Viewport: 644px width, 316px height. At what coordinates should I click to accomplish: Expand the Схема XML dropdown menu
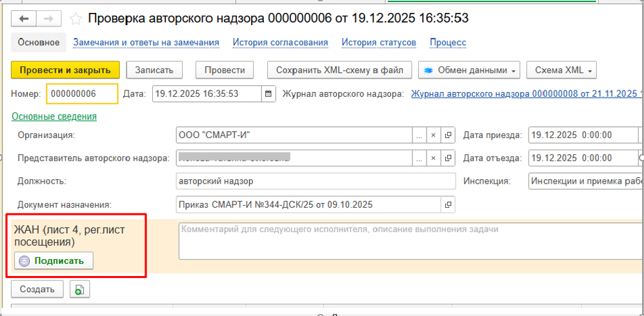point(561,70)
